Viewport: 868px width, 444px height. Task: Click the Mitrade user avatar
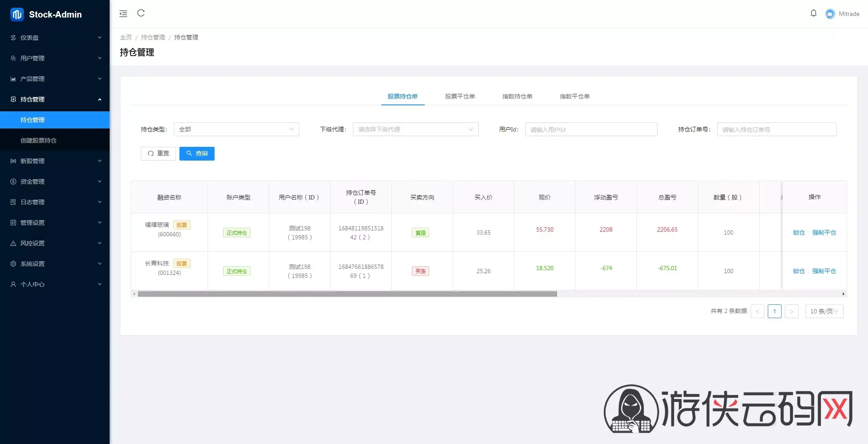(x=830, y=14)
